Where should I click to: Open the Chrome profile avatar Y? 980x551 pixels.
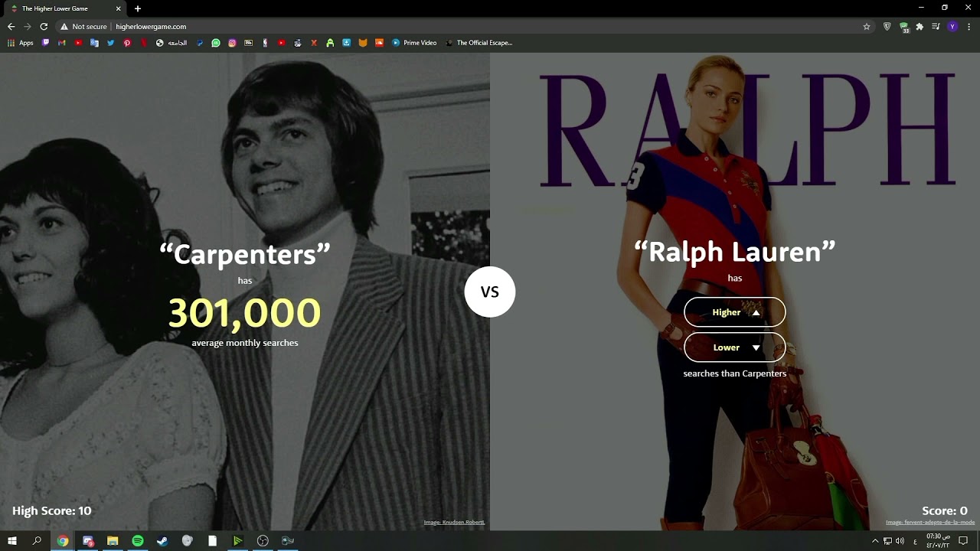click(x=952, y=26)
